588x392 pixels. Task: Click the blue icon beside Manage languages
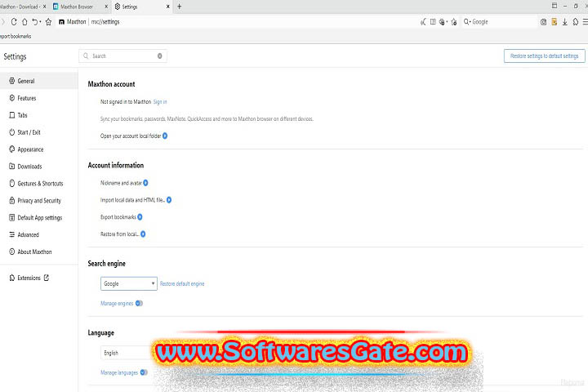[144, 372]
